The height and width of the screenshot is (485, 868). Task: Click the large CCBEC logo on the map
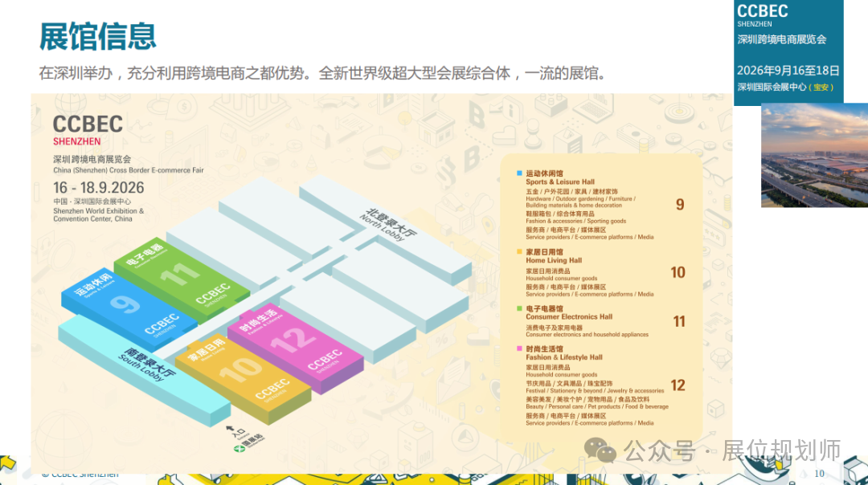pyautogui.click(x=88, y=124)
